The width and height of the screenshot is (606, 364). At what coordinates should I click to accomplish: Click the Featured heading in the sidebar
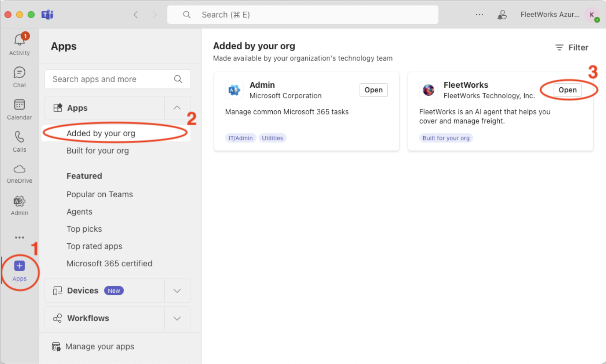(84, 176)
